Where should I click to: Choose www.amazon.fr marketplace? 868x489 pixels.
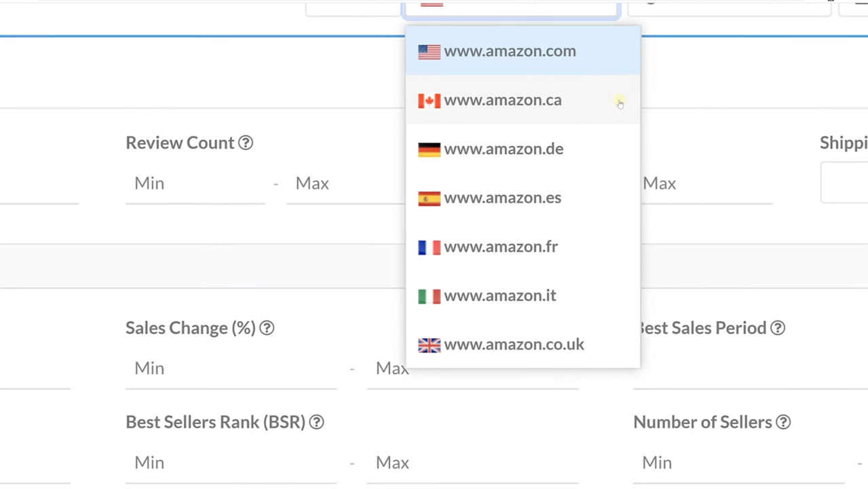tap(501, 247)
